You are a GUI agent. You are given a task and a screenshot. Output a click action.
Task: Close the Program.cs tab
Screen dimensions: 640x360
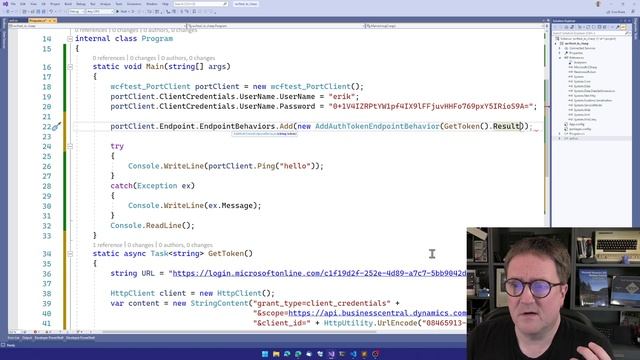pyautogui.click(x=54, y=20)
